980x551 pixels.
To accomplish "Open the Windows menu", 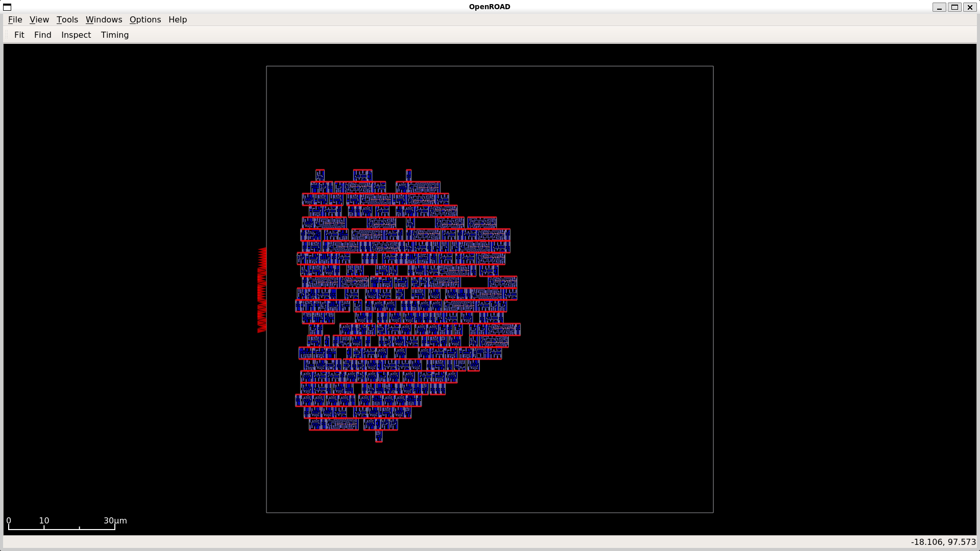I will [104, 19].
